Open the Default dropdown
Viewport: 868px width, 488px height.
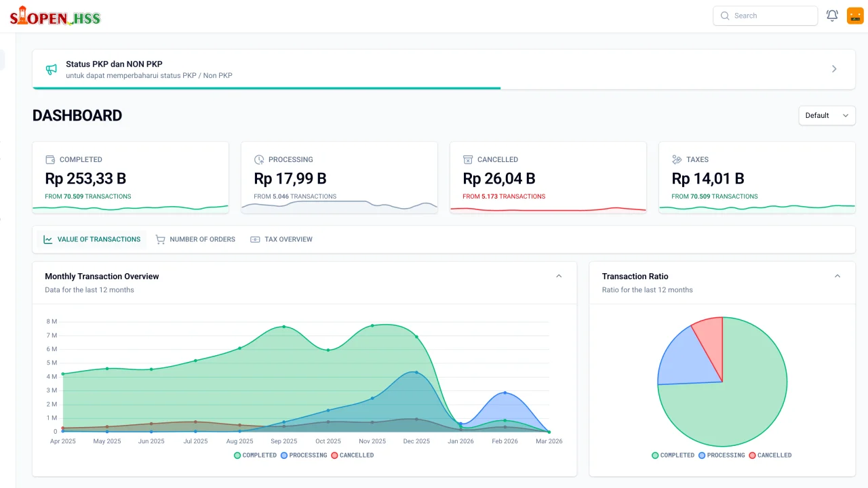[x=827, y=115]
